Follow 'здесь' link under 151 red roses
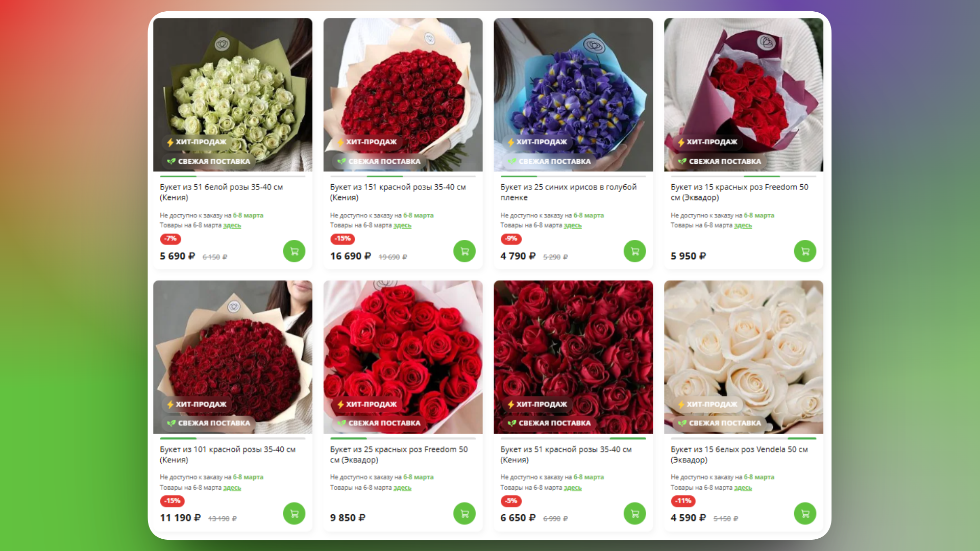 click(402, 226)
